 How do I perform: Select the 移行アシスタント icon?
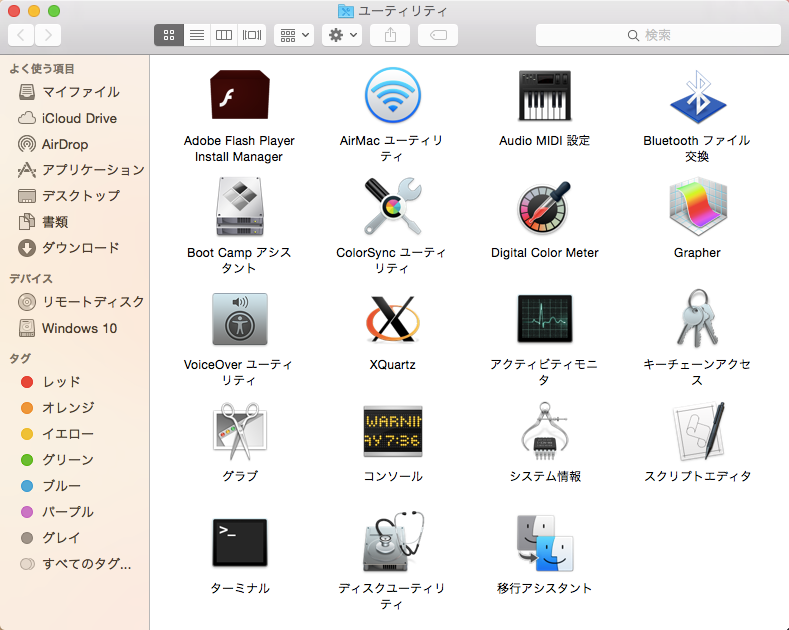point(544,542)
